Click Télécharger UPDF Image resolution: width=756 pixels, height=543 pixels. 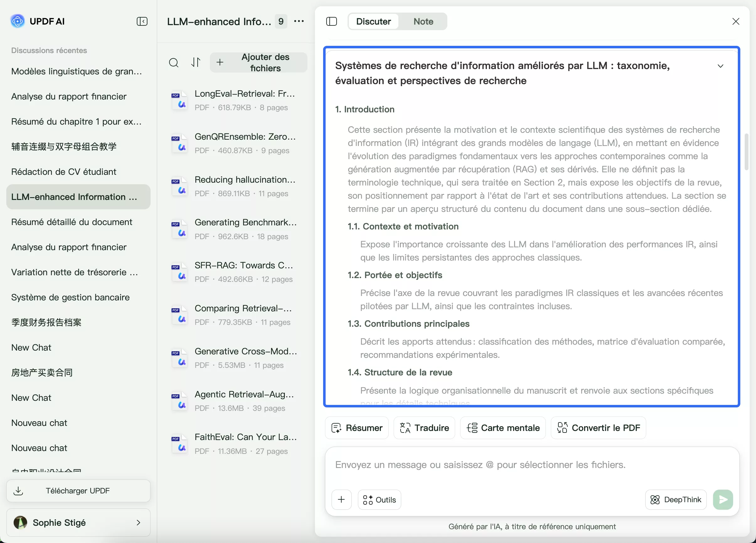pyautogui.click(x=78, y=491)
